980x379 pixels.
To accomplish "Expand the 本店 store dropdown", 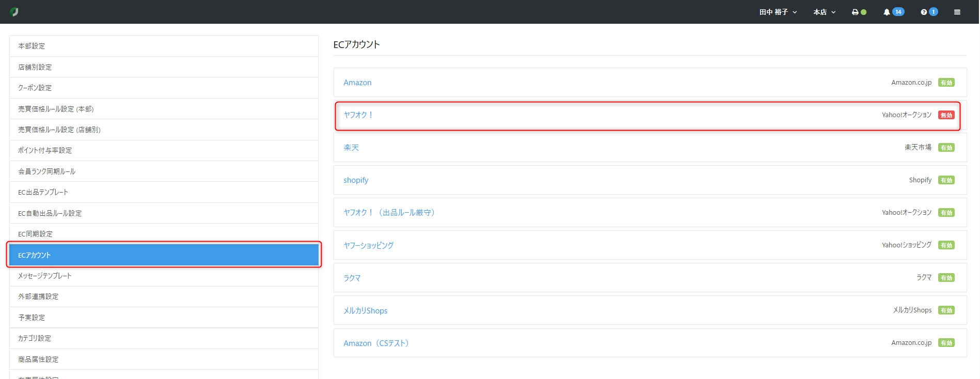I will coord(824,12).
